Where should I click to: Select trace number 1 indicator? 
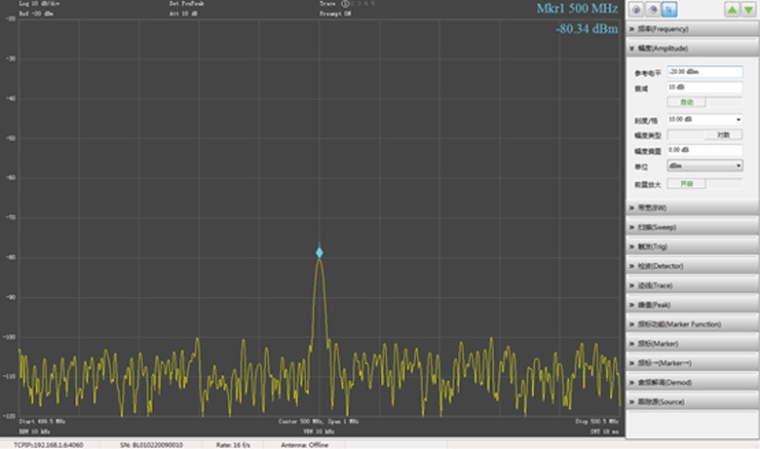coord(345,4)
